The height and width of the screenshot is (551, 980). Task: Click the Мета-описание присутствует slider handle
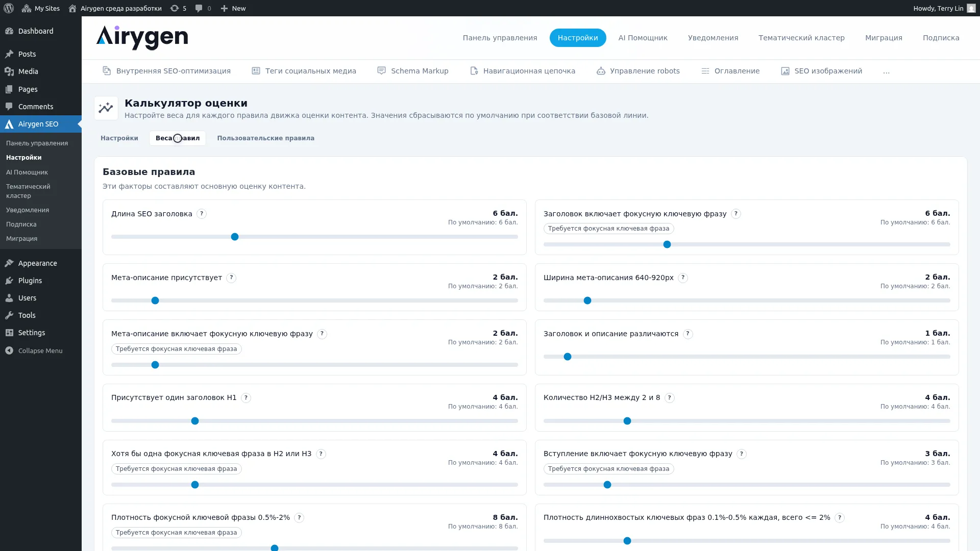[155, 300]
